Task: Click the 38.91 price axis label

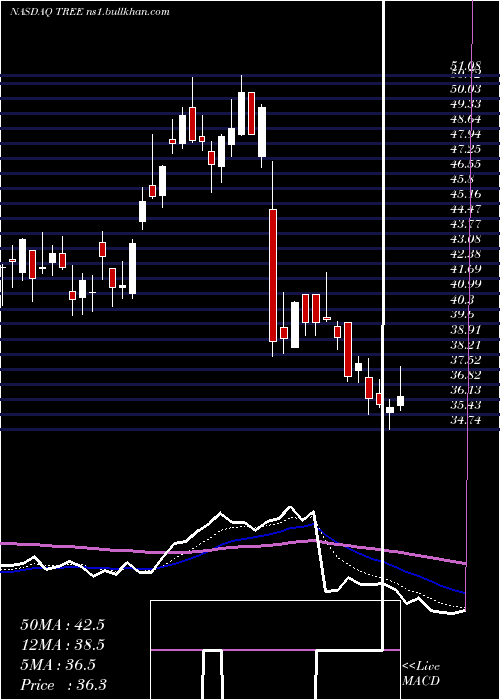Action: [x=465, y=329]
